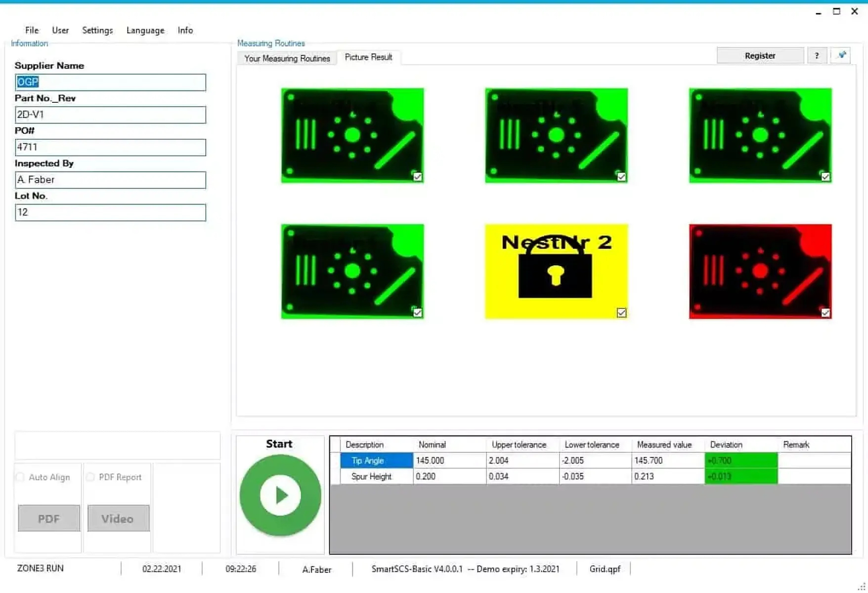The width and height of the screenshot is (868, 593).
Task: Click the top-left green part thumbnail
Action: (352, 135)
